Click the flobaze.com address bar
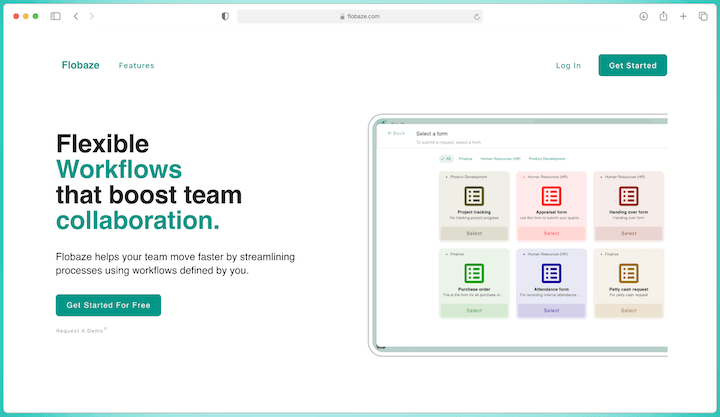The image size is (720, 417). 360,16
